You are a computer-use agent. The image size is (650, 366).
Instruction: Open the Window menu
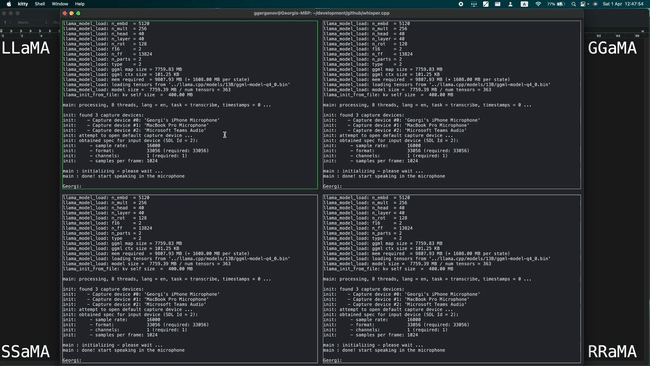(60, 4)
